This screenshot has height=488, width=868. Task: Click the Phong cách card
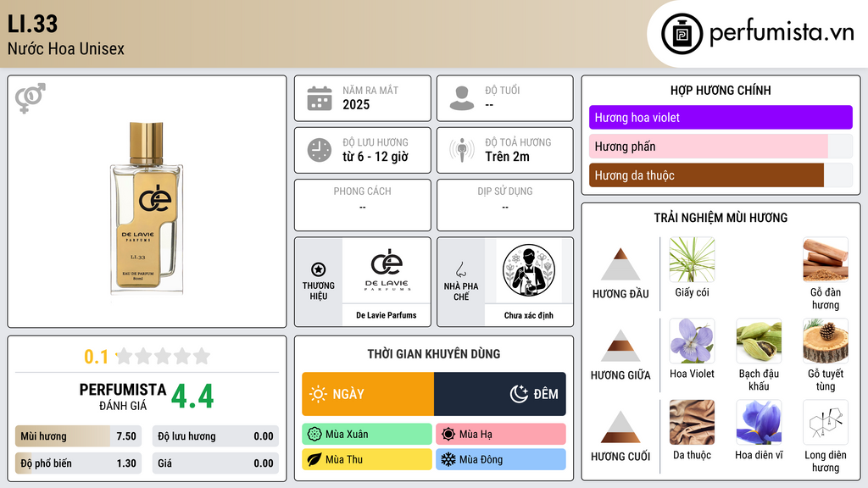click(x=363, y=205)
